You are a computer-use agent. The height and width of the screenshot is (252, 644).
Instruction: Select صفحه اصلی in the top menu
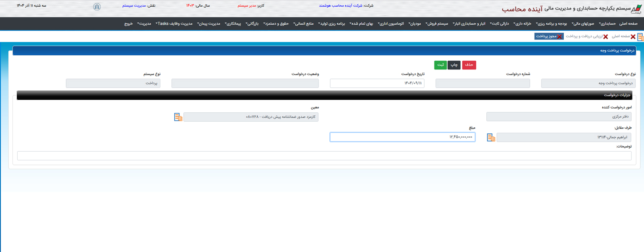(629, 24)
